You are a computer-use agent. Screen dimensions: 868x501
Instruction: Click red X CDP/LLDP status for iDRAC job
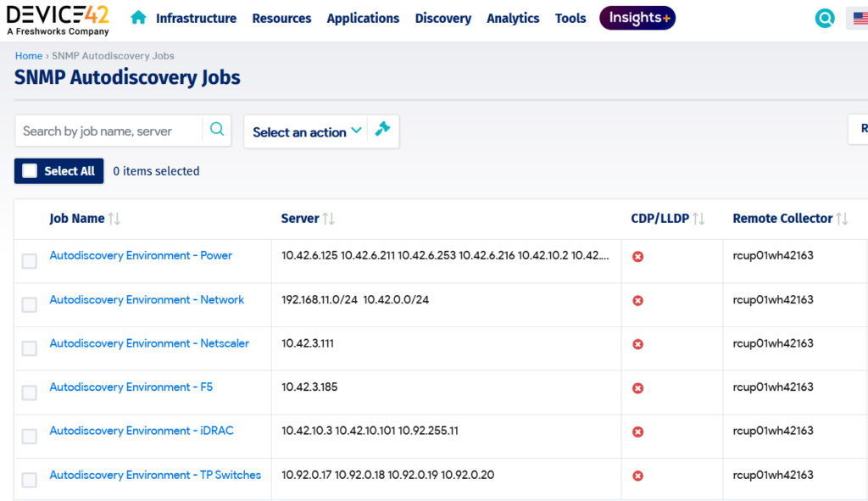click(x=637, y=431)
